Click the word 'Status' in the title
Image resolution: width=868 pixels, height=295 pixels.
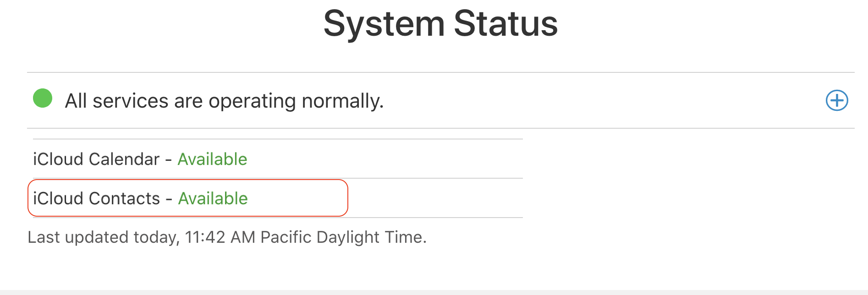tap(505, 24)
